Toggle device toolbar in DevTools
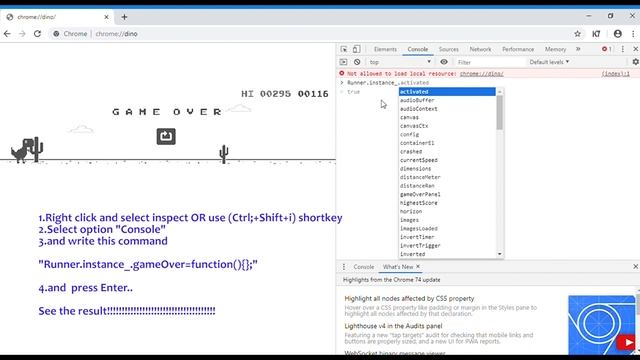The width and height of the screenshot is (640, 360). pyautogui.click(x=356, y=49)
